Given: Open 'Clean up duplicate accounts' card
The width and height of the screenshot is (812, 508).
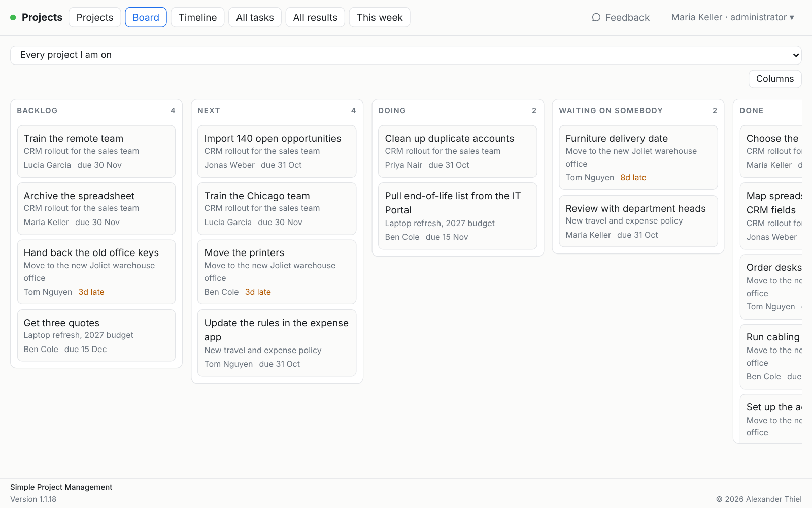Looking at the screenshot, I should [x=458, y=151].
